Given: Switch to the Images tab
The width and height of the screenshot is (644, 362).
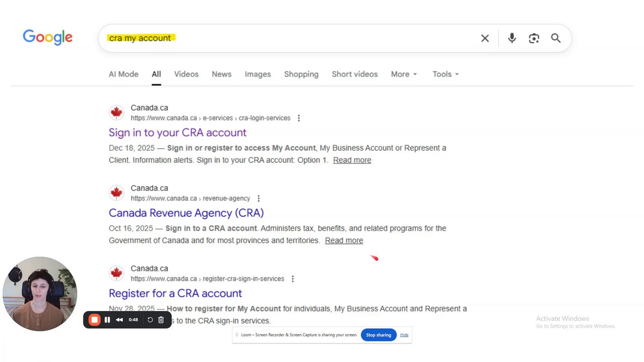Looking at the screenshot, I should [x=258, y=74].
